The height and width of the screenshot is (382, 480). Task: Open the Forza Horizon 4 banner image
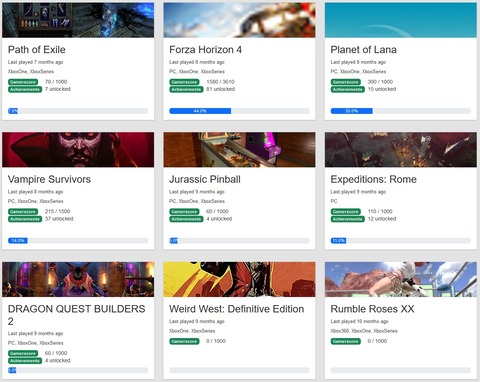pos(239,20)
